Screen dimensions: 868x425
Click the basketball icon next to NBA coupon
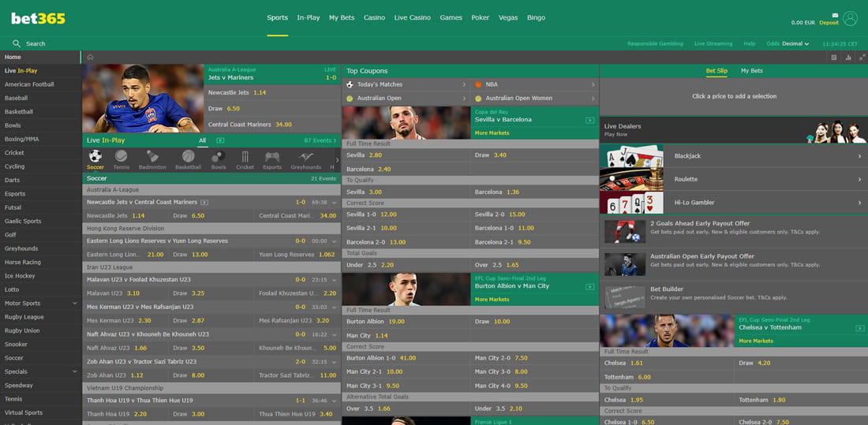pyautogui.click(x=478, y=84)
